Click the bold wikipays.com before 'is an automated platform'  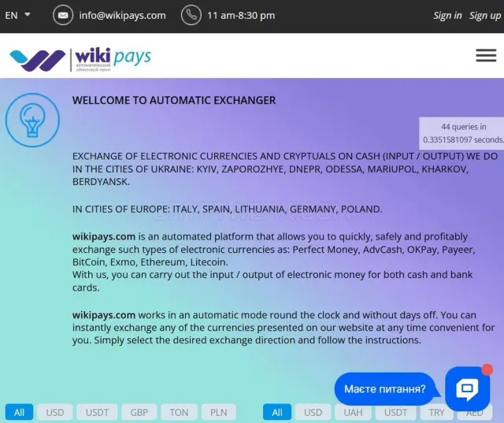(x=104, y=236)
